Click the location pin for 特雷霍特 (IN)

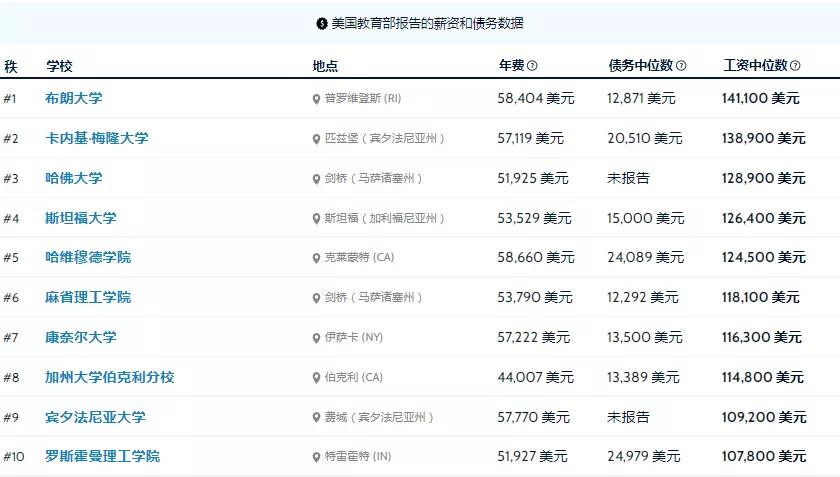click(316, 457)
